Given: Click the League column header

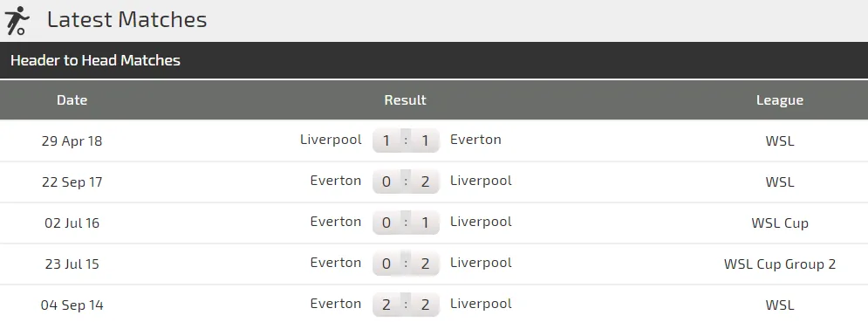Looking at the screenshot, I should click(x=779, y=99).
